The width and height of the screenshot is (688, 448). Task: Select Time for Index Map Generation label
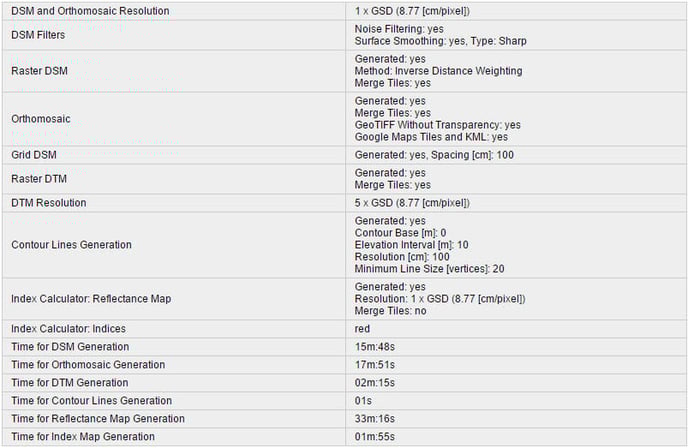pyautogui.click(x=83, y=437)
